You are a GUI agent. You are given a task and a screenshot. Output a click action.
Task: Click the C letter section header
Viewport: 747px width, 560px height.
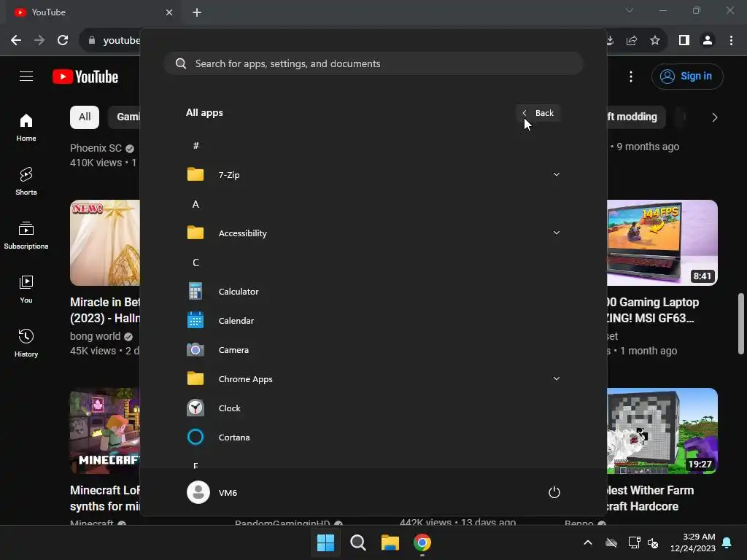tap(196, 262)
